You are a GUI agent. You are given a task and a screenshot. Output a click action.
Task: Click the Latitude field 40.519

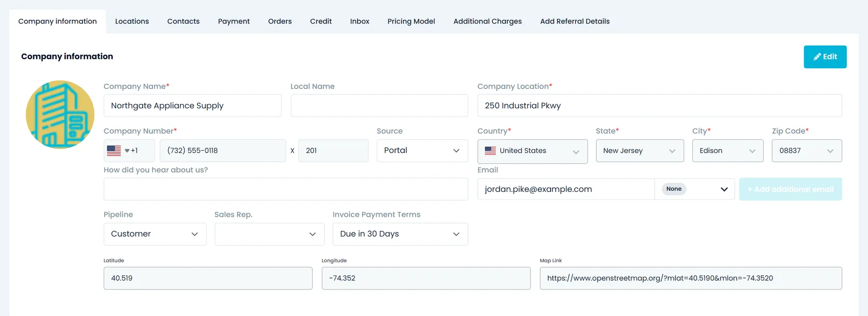(208, 278)
